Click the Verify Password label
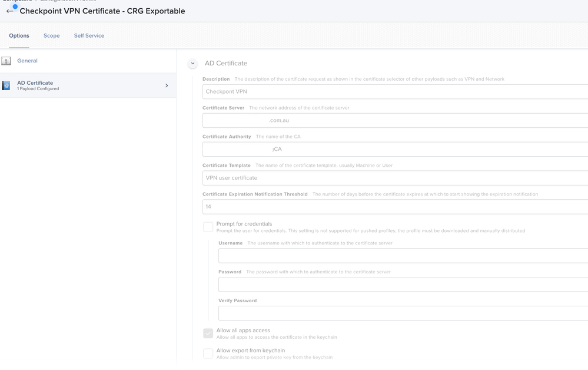The width and height of the screenshot is (588, 370). [x=238, y=300]
